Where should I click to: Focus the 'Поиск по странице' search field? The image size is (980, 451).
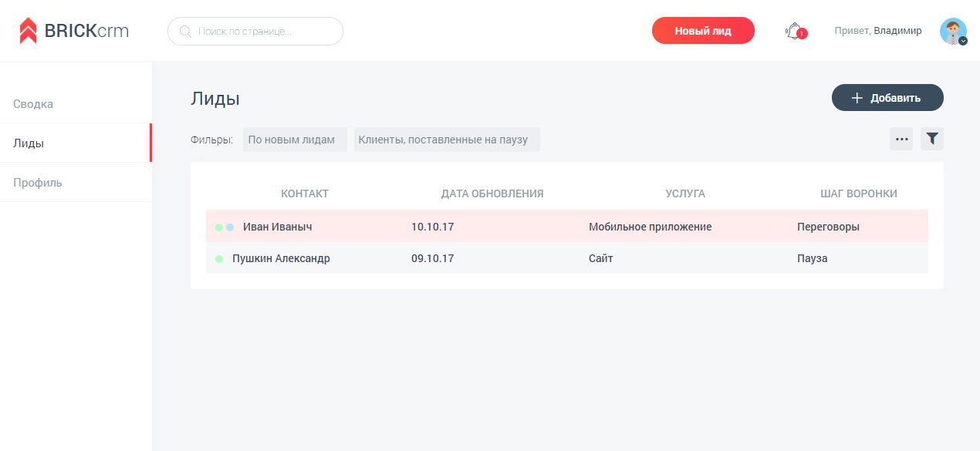click(x=262, y=32)
